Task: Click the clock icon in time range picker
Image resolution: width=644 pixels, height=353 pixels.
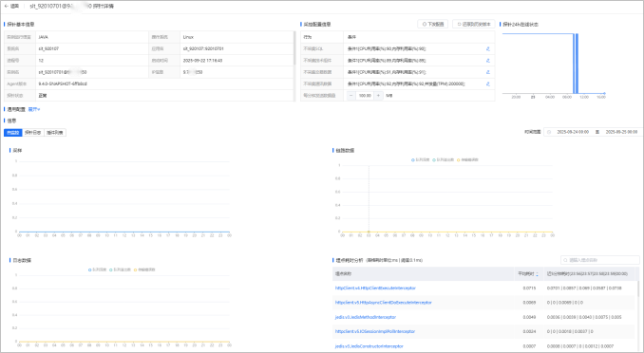Action: click(549, 132)
